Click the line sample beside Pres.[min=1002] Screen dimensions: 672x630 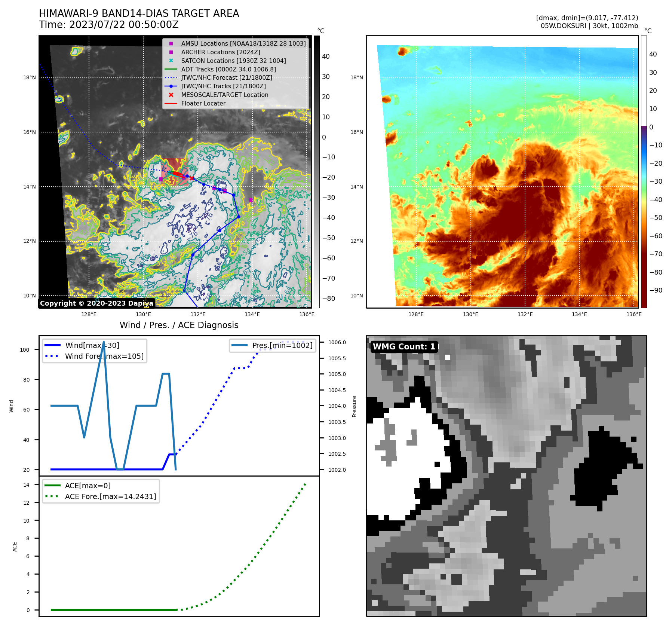239,345
